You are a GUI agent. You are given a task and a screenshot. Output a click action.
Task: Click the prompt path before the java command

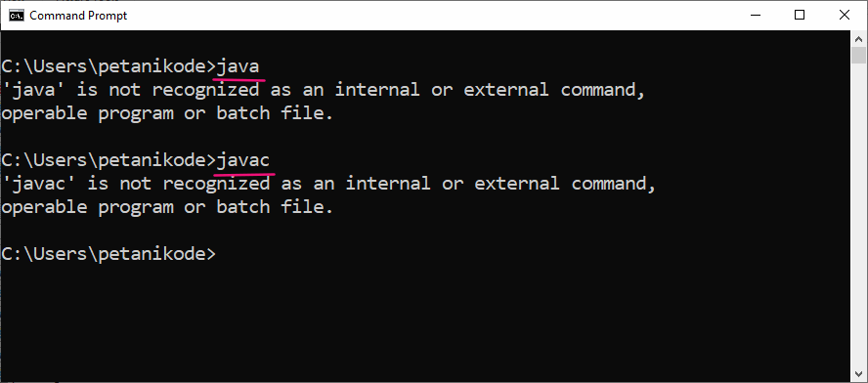[108, 67]
